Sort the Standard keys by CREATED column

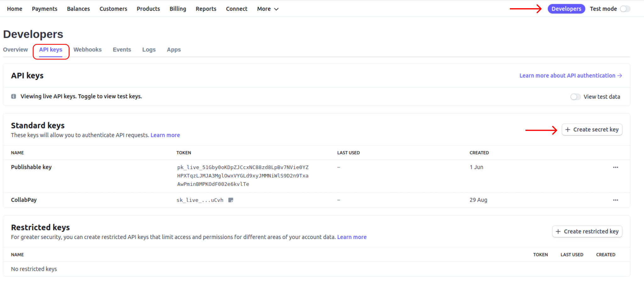pos(479,152)
